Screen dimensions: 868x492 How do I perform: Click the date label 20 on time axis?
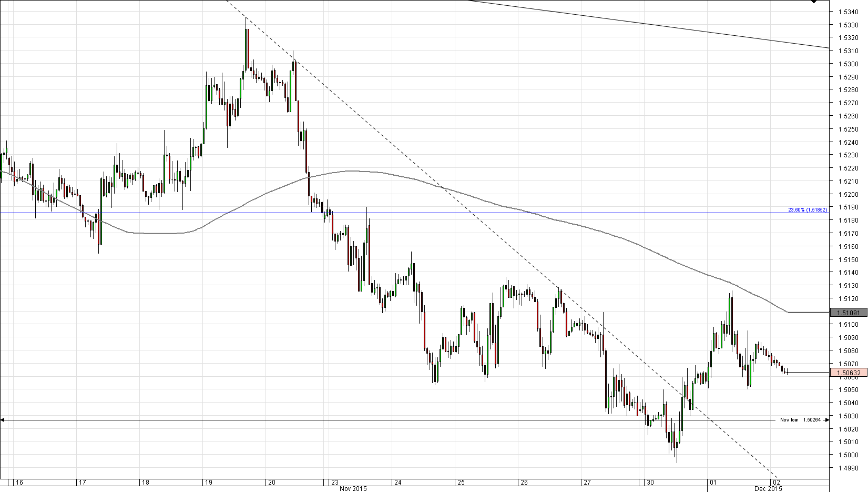(x=271, y=482)
